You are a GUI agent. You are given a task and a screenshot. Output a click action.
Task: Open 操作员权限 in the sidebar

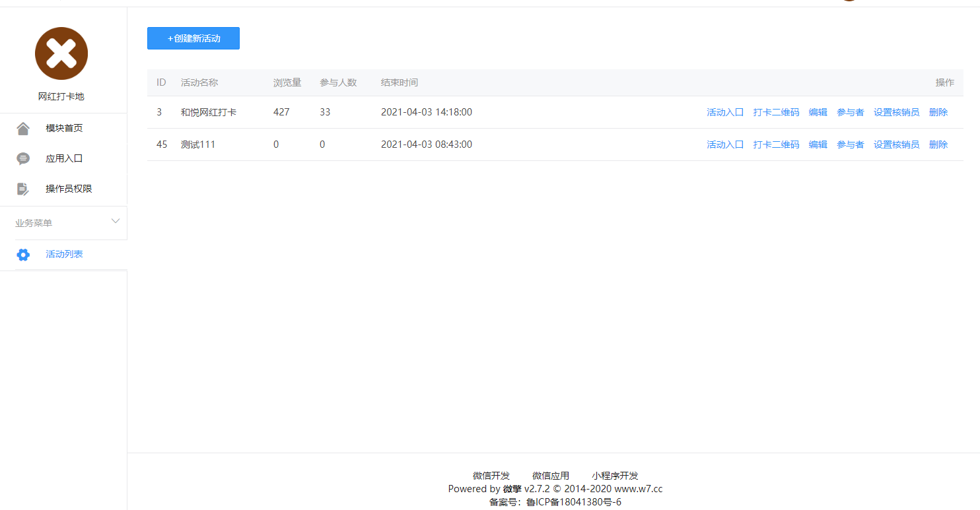coord(69,189)
